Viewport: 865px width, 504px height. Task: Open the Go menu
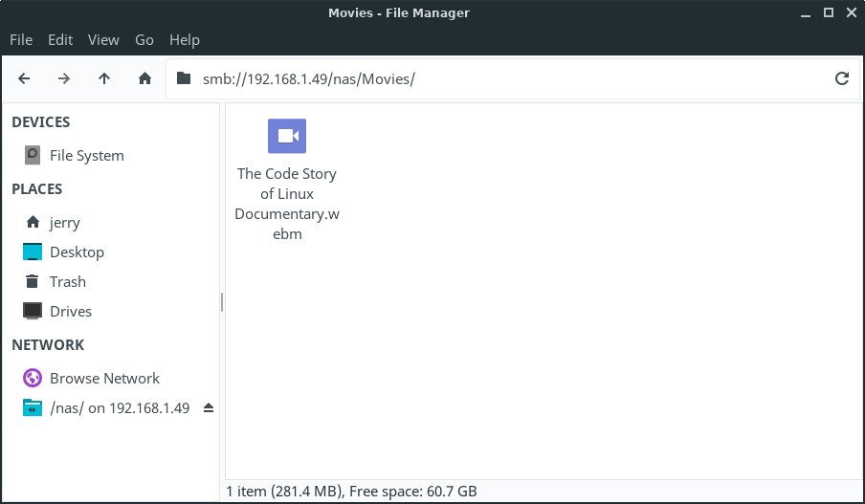click(x=144, y=39)
